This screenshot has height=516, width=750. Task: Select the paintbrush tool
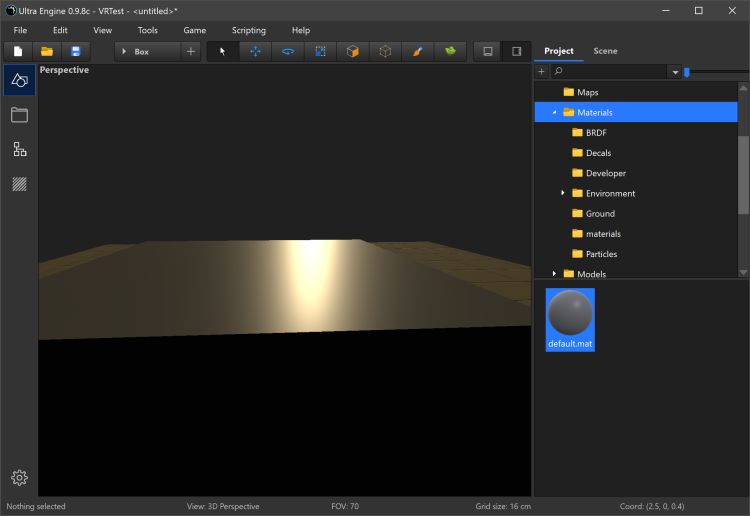pos(418,51)
